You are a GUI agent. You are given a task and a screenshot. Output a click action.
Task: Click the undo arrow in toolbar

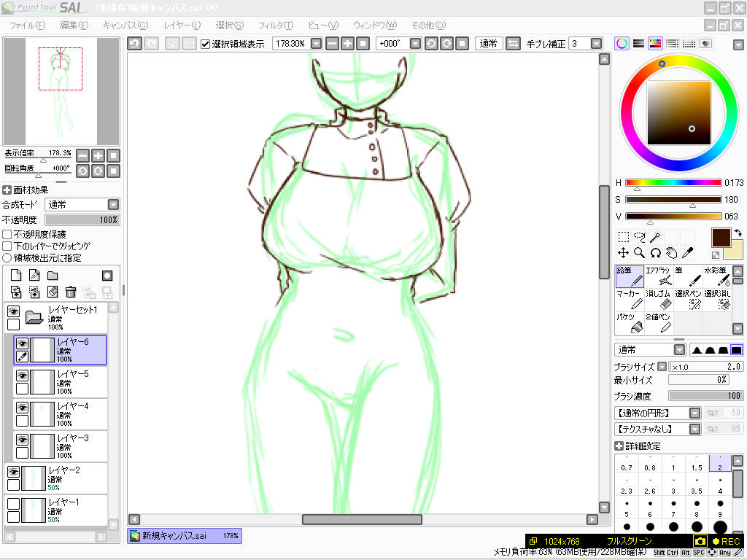coord(134,44)
